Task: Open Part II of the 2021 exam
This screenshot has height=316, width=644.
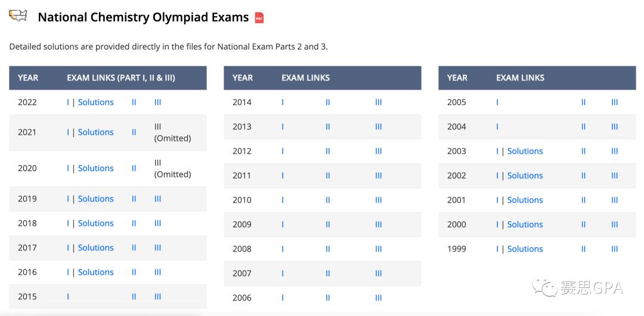Action: (x=134, y=132)
